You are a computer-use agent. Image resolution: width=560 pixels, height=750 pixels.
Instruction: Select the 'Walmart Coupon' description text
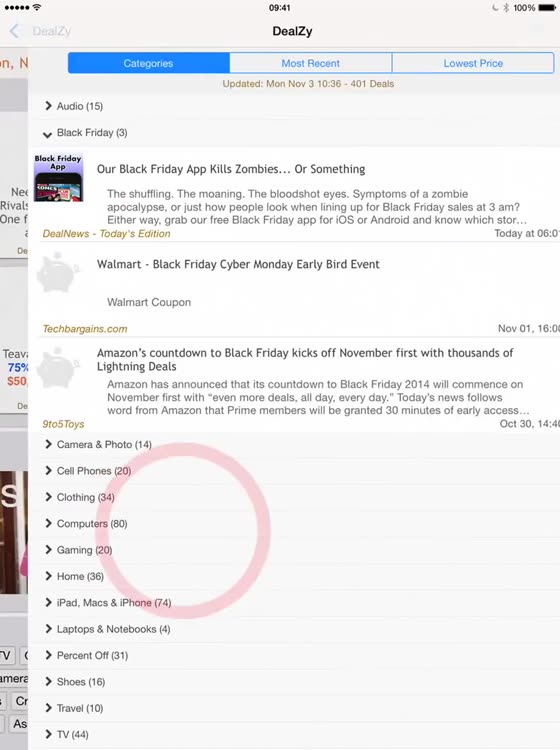click(149, 302)
